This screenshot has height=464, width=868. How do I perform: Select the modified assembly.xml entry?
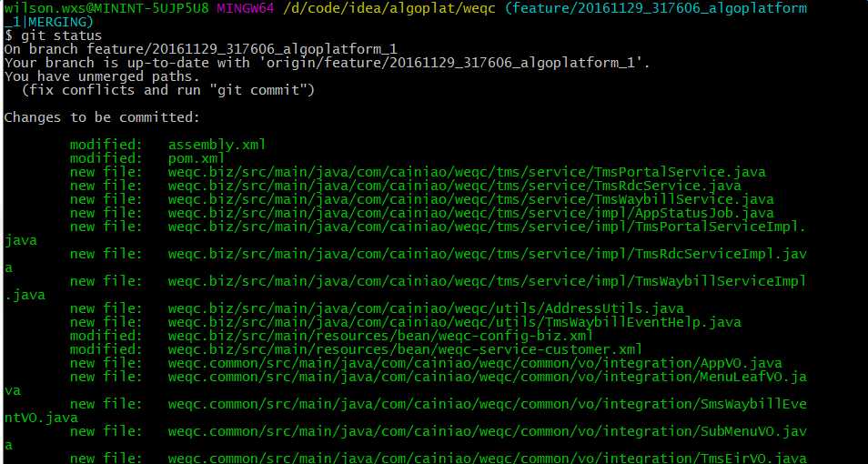[x=167, y=145]
